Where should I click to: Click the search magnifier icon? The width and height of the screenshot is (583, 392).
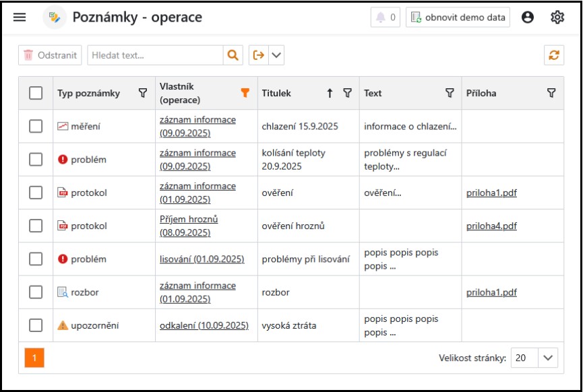coord(233,55)
